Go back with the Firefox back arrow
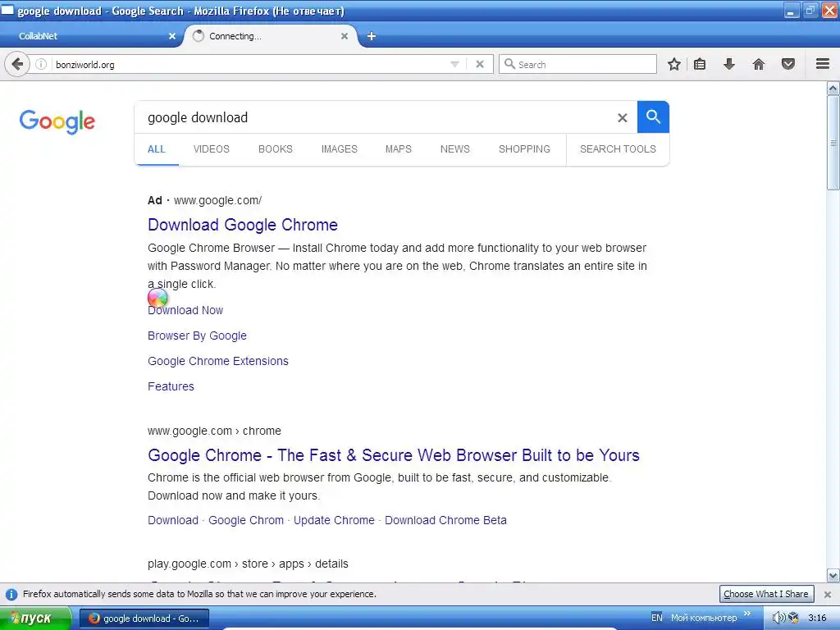This screenshot has height=630, width=840. coord(17,64)
